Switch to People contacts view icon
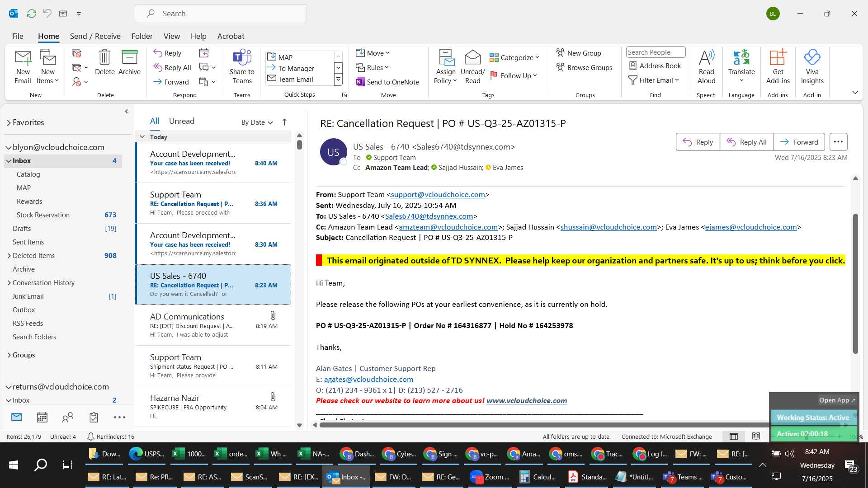Image resolution: width=868 pixels, height=488 pixels. [68, 417]
